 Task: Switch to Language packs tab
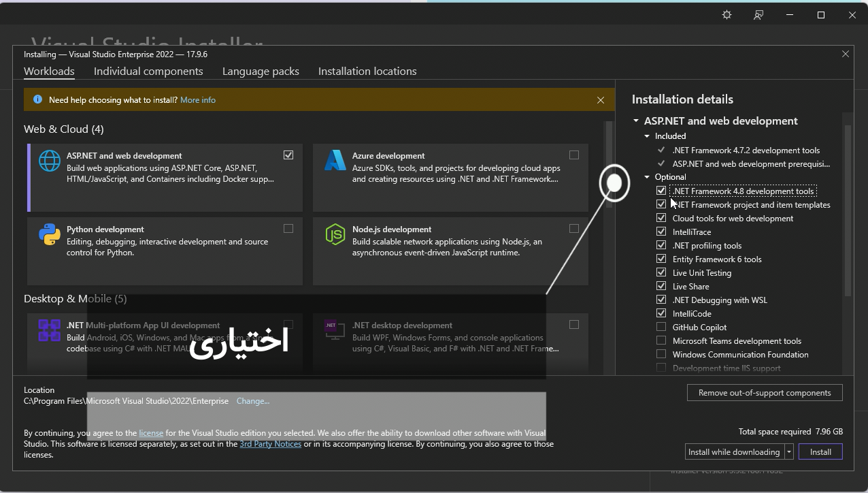(261, 71)
